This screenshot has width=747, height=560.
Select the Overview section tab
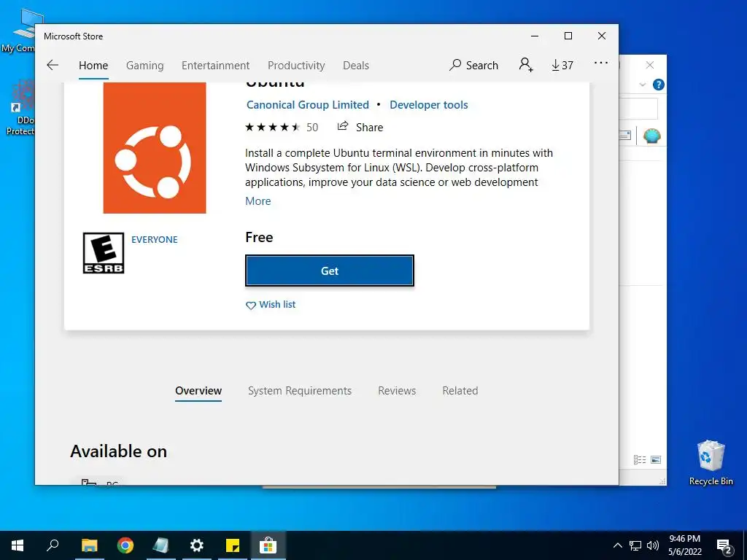pos(198,391)
